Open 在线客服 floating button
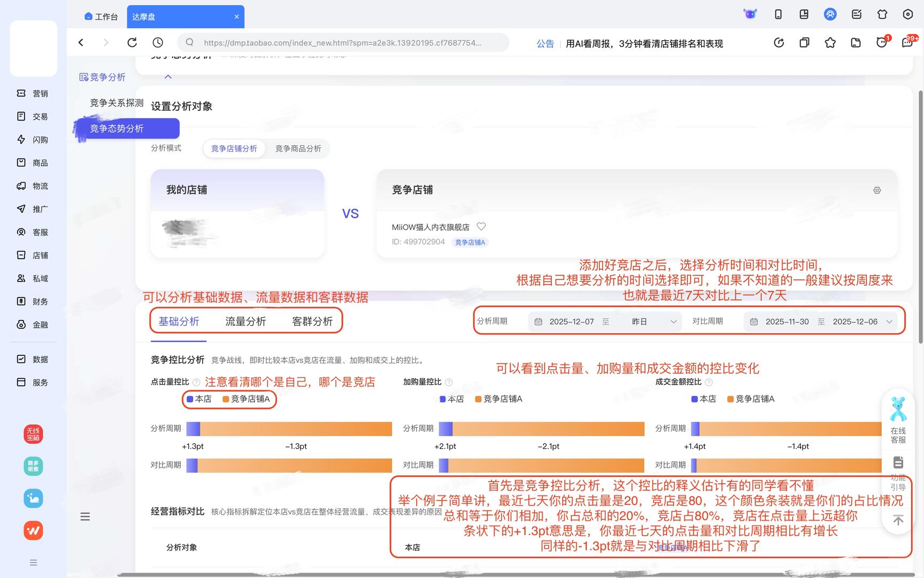Viewport: 924px width, 578px height. tap(898, 420)
